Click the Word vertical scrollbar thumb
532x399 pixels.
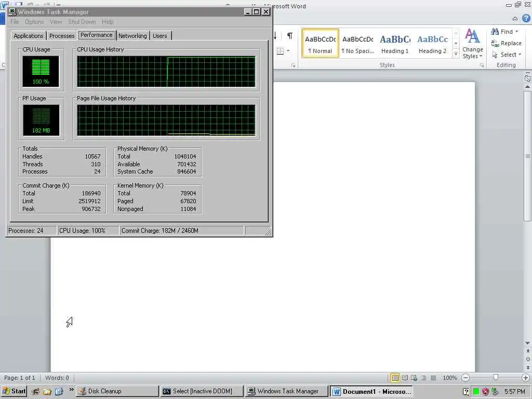[528, 156]
